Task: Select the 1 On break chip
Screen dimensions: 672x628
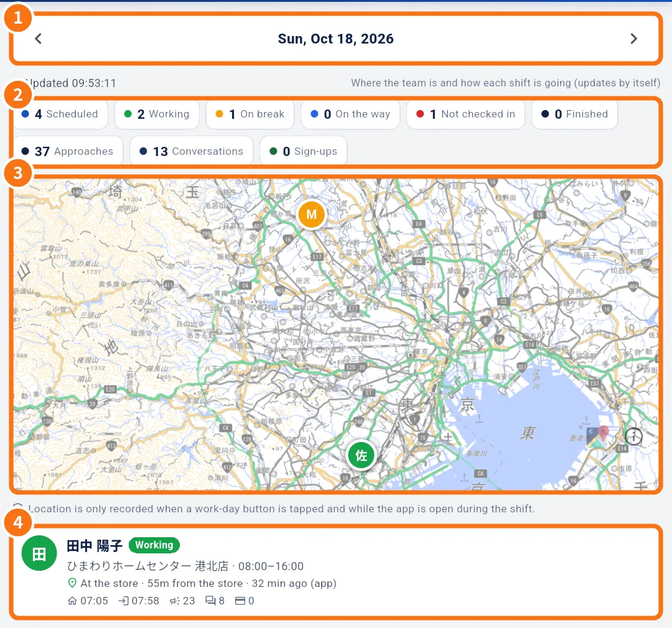Action: [250, 114]
